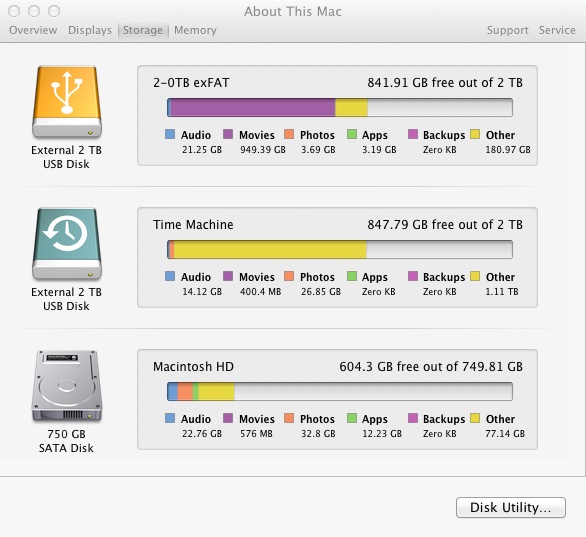Click blue Audio swatch under 2-0TB exFAT

pyautogui.click(x=170, y=134)
